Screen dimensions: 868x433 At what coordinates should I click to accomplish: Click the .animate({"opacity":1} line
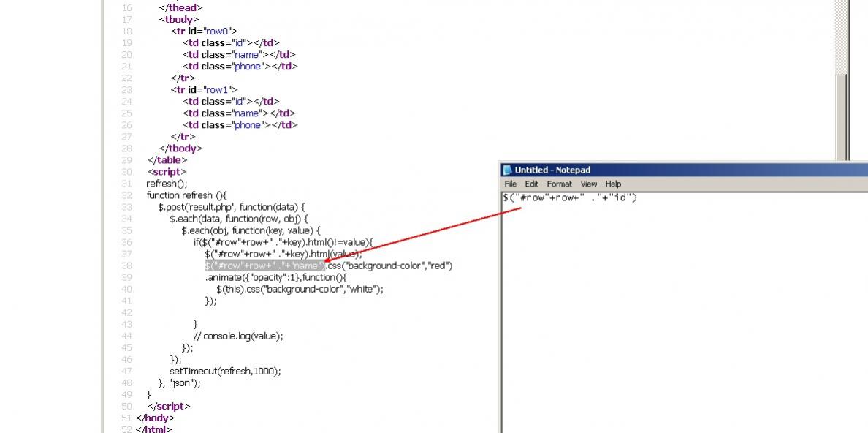pyautogui.click(x=276, y=277)
